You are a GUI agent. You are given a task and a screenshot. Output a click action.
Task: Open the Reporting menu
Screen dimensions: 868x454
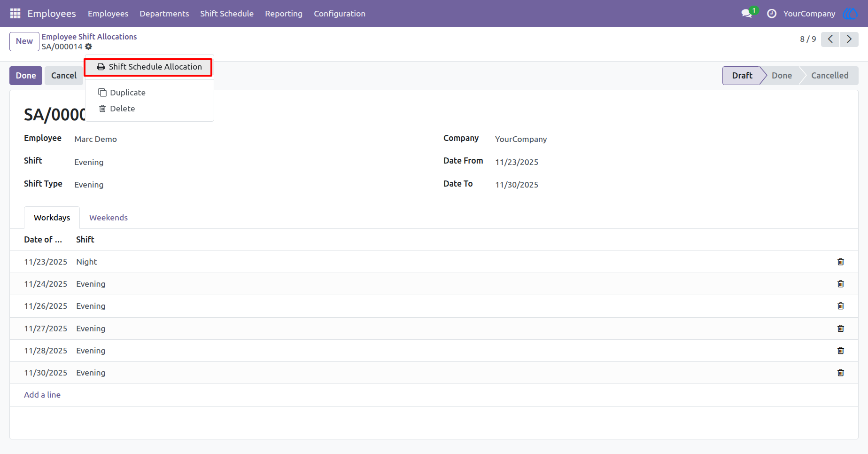click(284, 14)
